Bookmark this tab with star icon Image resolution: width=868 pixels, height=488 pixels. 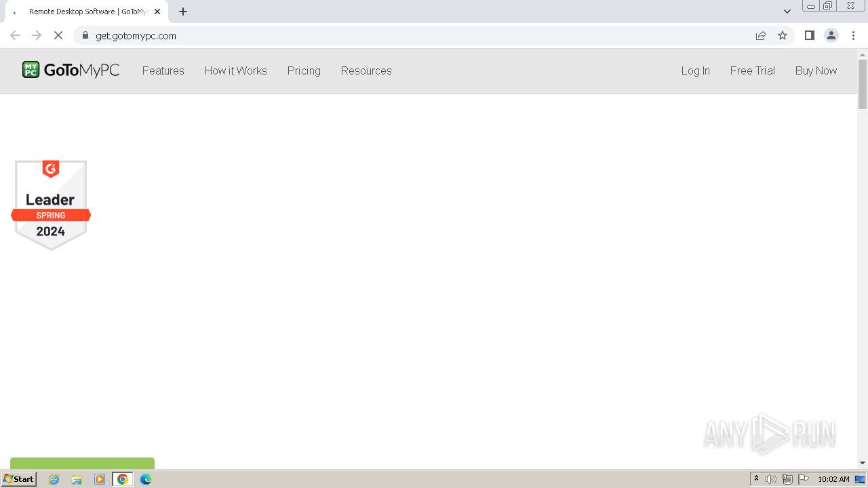[x=783, y=35]
